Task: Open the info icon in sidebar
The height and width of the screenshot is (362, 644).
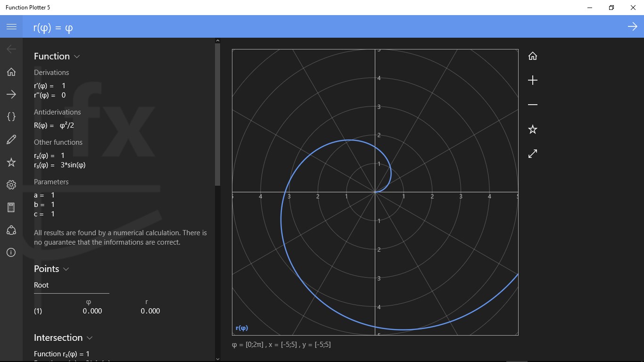Action: tap(11, 253)
